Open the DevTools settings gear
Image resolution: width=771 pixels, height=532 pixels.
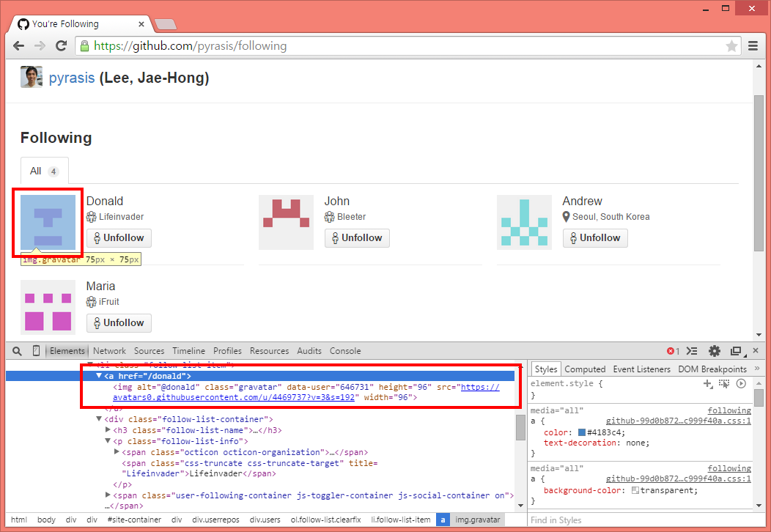point(715,351)
